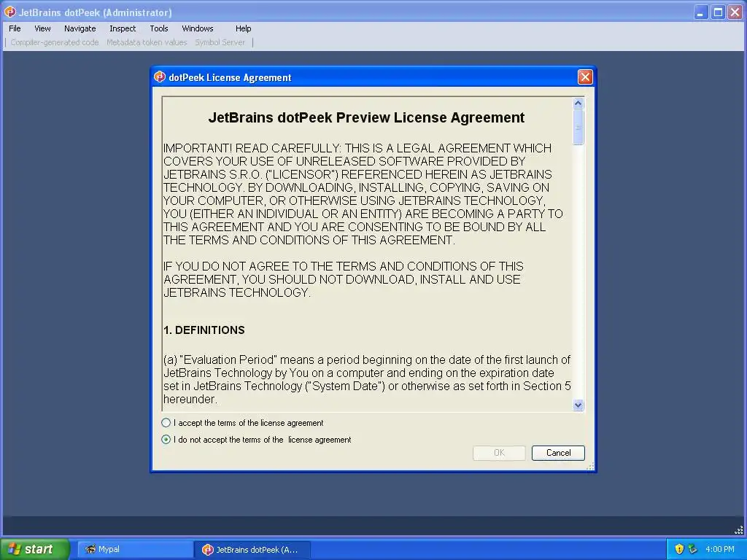Click the Cancel button in license dialog
The width and height of the screenshot is (747, 560).
[558, 452]
